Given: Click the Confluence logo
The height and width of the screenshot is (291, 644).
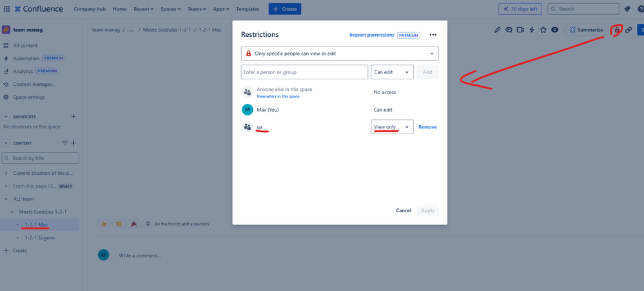Looking at the screenshot, I should (39, 8).
